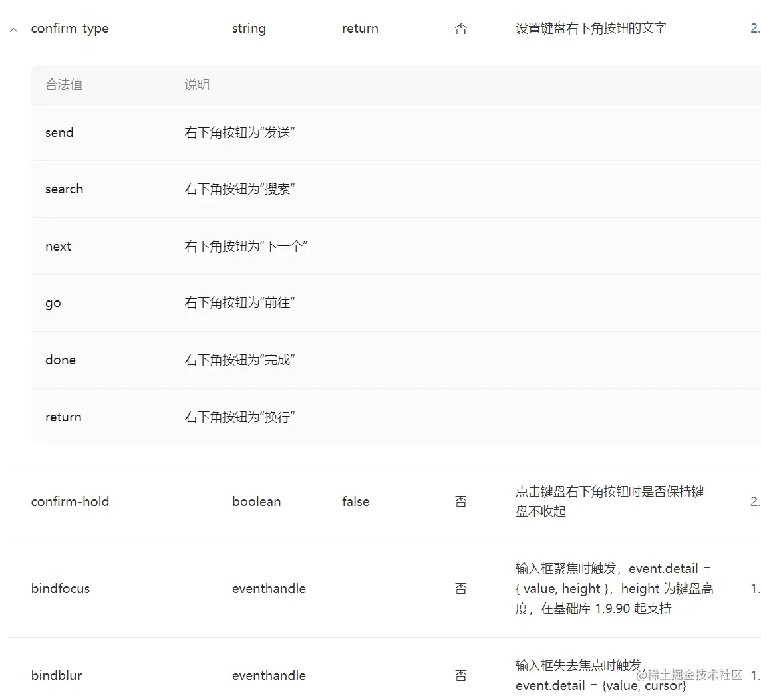The width and height of the screenshot is (761, 700).
Task: Click description 右下角按钮为“下一个”
Action: pyautogui.click(x=246, y=247)
